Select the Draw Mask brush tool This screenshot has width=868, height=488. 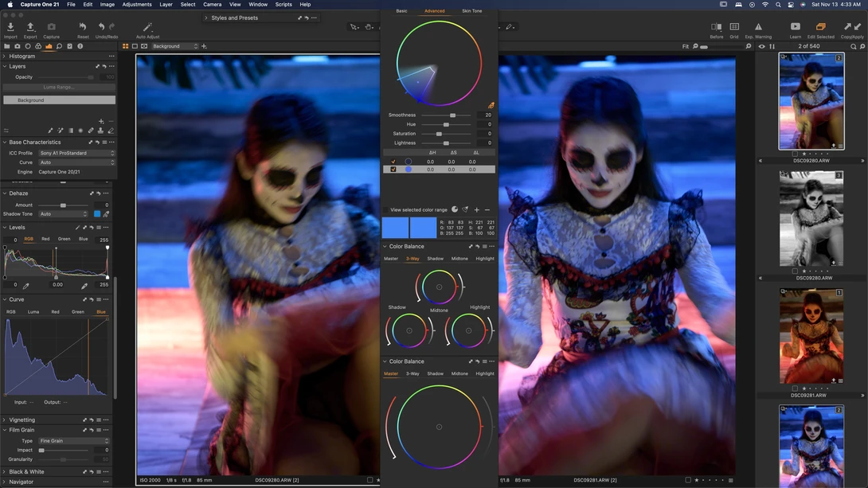coord(50,131)
